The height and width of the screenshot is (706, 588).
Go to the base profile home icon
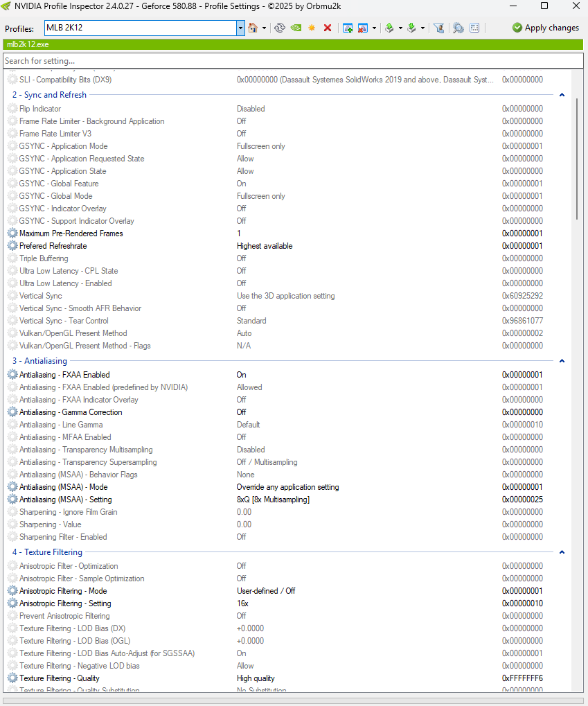(x=253, y=28)
